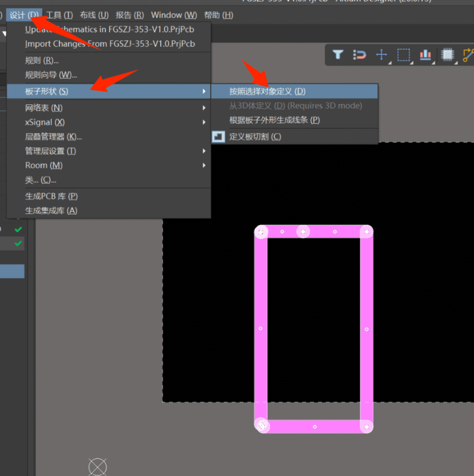This screenshot has height=476, width=474.
Task: Click the 定义板切割 board cutout icon
Action: (x=218, y=137)
